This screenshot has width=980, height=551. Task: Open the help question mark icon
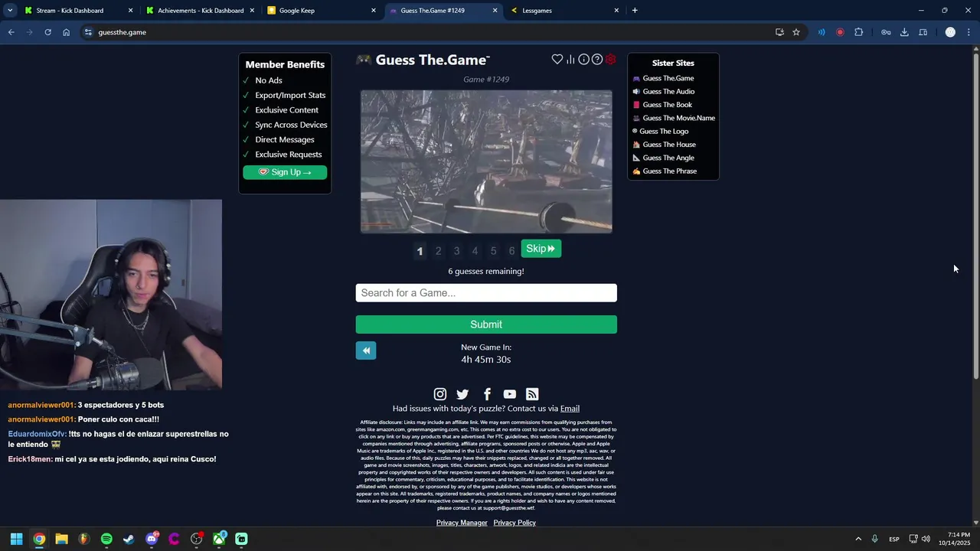(x=597, y=60)
